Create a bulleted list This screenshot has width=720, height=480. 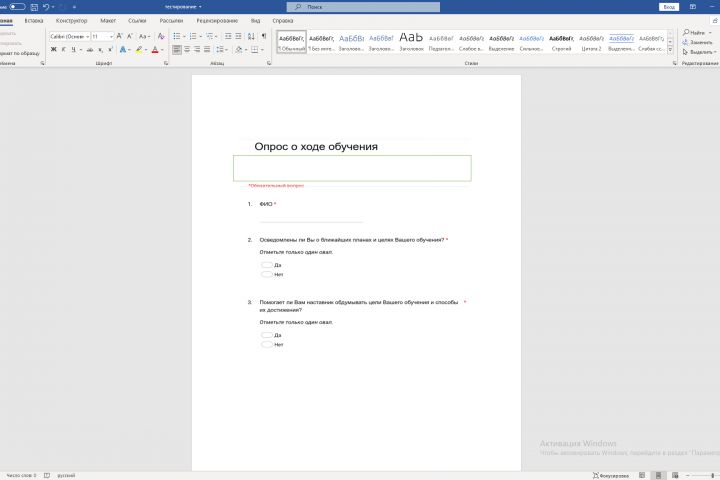click(177, 36)
